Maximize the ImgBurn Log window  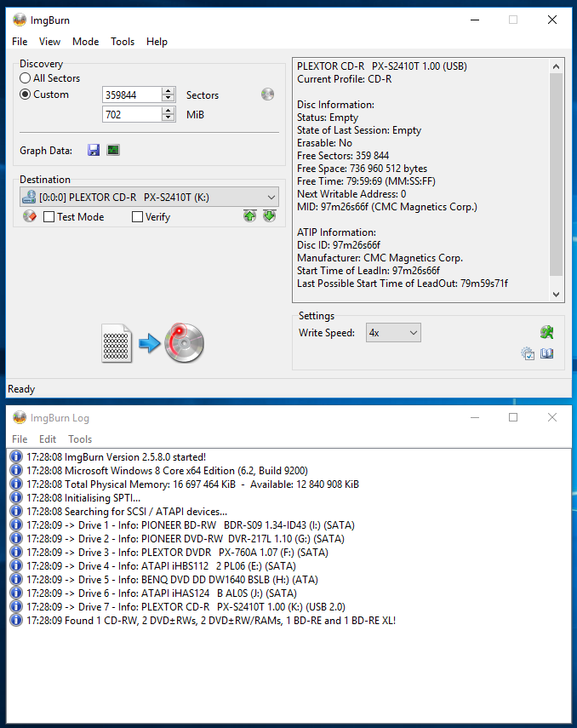[513, 417]
